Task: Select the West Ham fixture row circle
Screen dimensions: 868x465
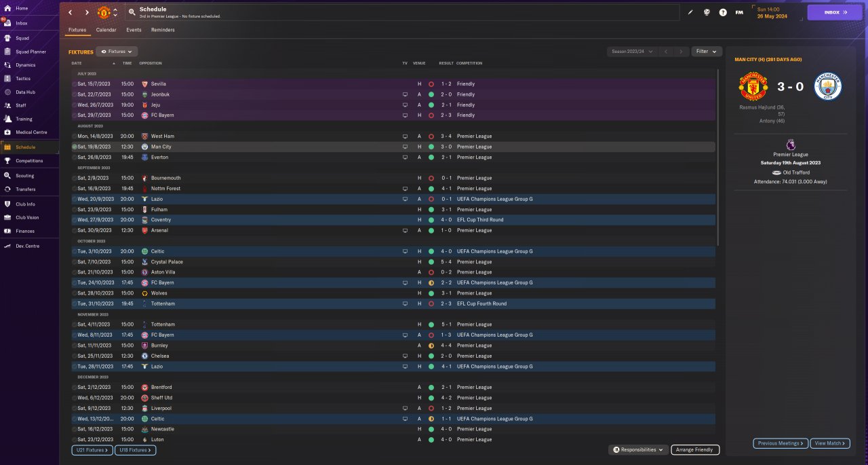Action: point(74,136)
